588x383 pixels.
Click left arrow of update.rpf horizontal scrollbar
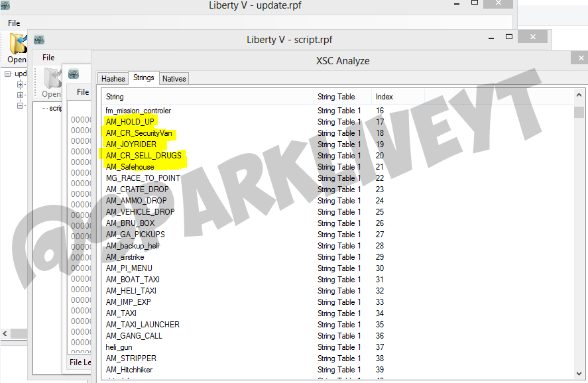point(5,333)
